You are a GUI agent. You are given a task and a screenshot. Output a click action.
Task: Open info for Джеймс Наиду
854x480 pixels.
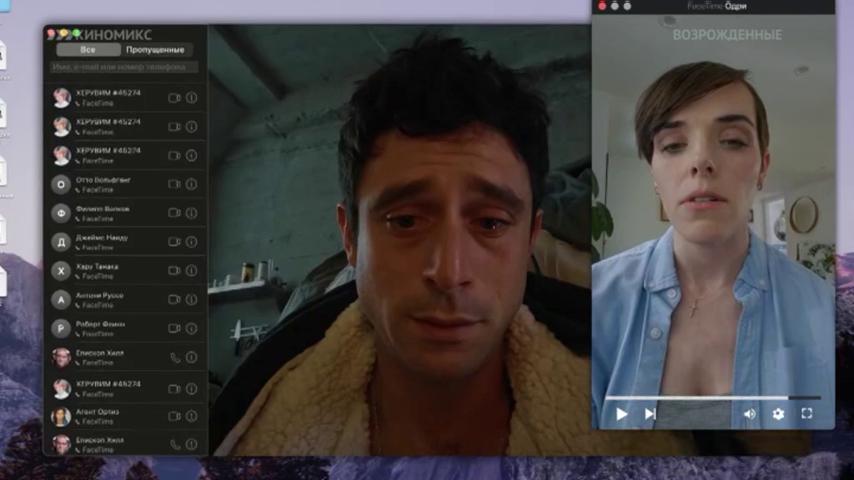pyautogui.click(x=191, y=241)
